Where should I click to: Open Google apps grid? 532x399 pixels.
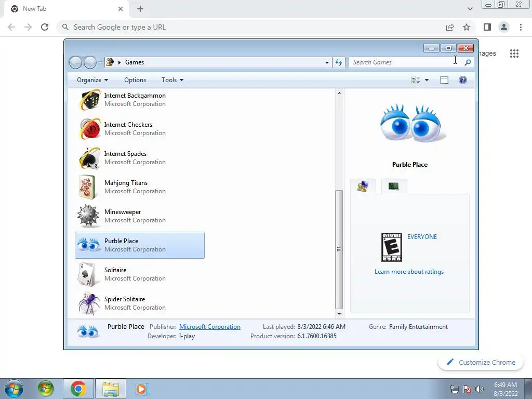tap(514, 54)
